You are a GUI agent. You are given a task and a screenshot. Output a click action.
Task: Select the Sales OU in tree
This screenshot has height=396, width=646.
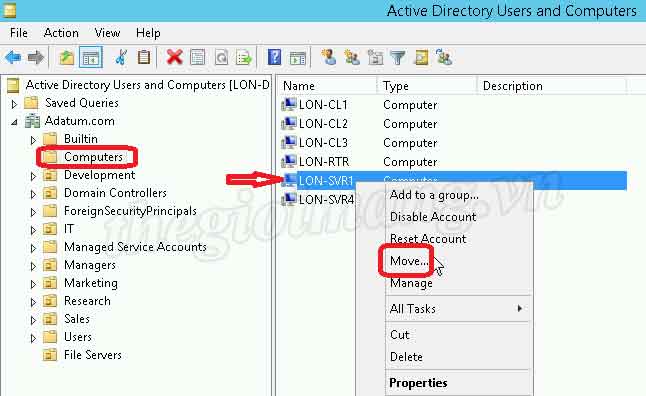[77, 319]
